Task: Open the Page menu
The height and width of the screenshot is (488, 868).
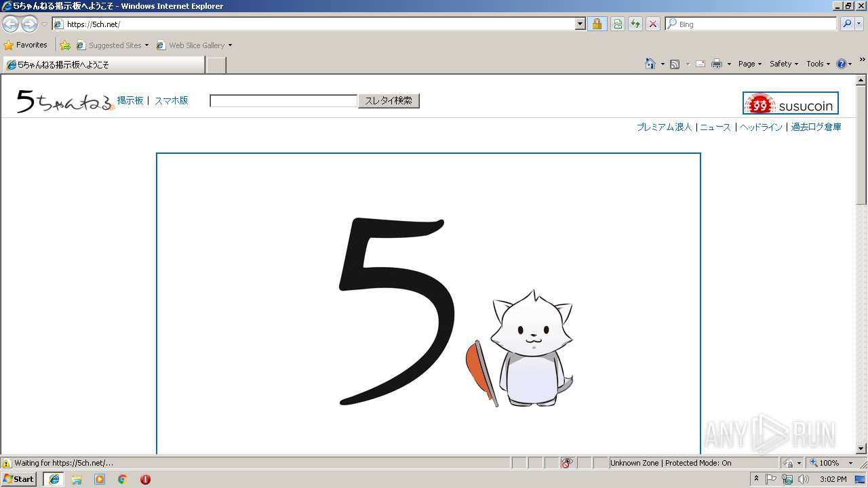Action: [750, 64]
